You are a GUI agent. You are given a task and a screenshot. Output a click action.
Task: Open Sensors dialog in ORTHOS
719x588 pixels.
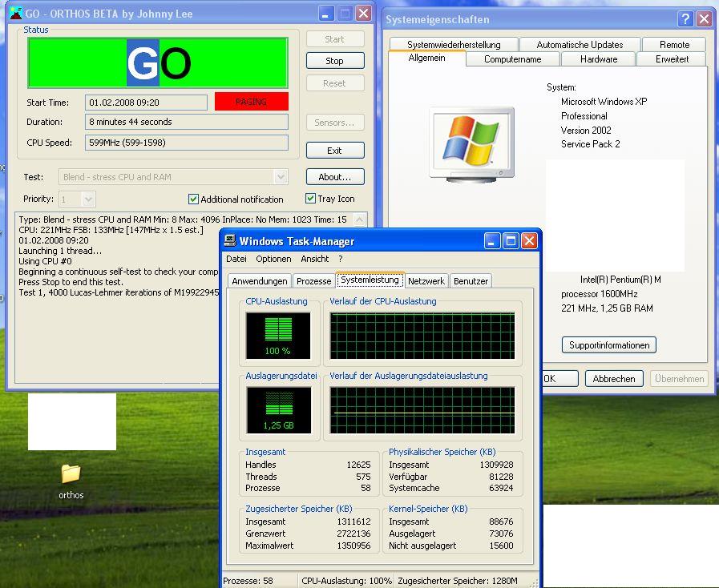(x=335, y=123)
